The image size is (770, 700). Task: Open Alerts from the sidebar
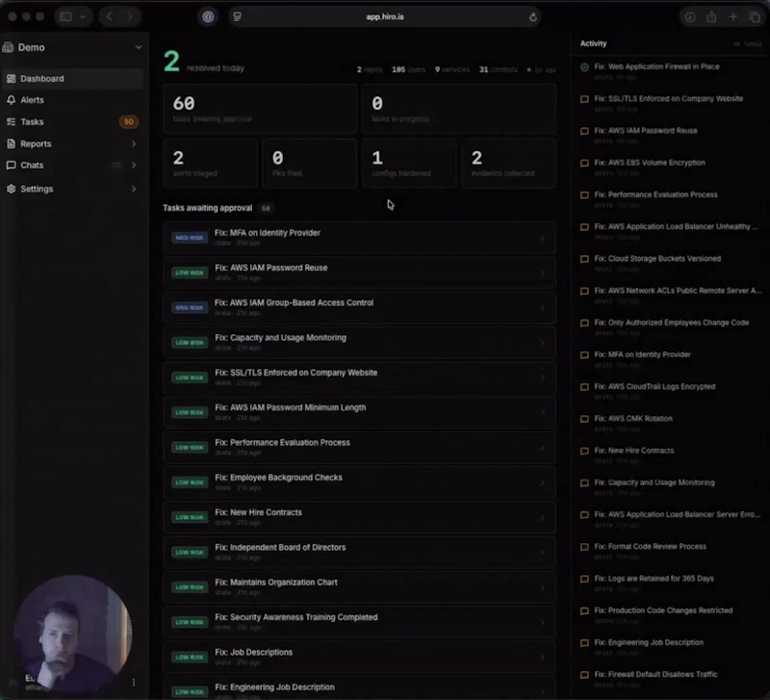[73, 100]
